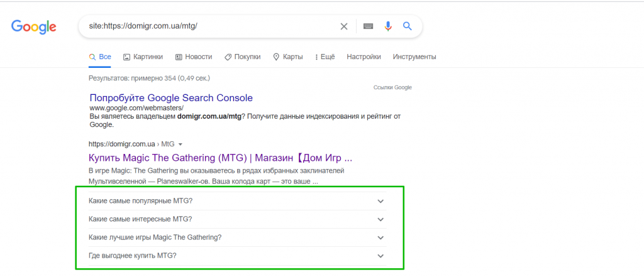This screenshot has height=277, width=644.
Task: Open the Ещё menu
Action: pos(325,57)
